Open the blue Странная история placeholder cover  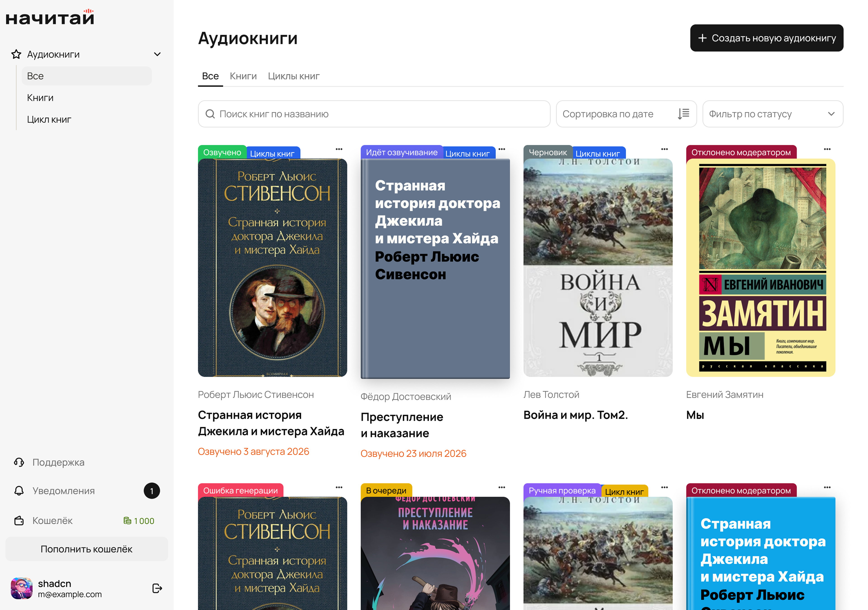[761, 553]
